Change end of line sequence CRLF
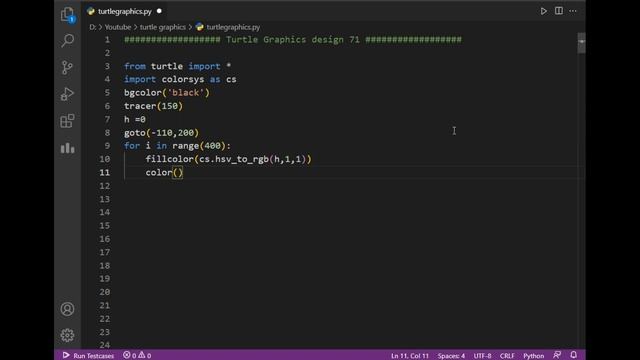 (507, 356)
